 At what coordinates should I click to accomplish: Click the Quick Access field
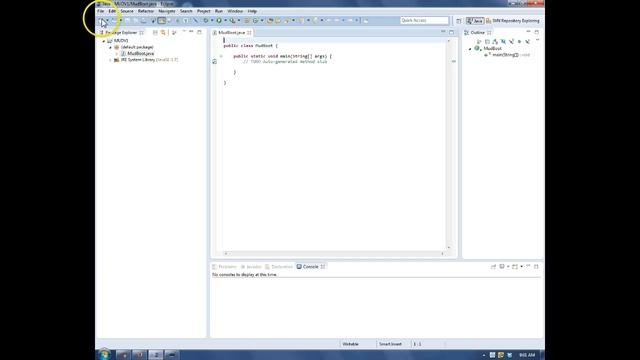424,20
